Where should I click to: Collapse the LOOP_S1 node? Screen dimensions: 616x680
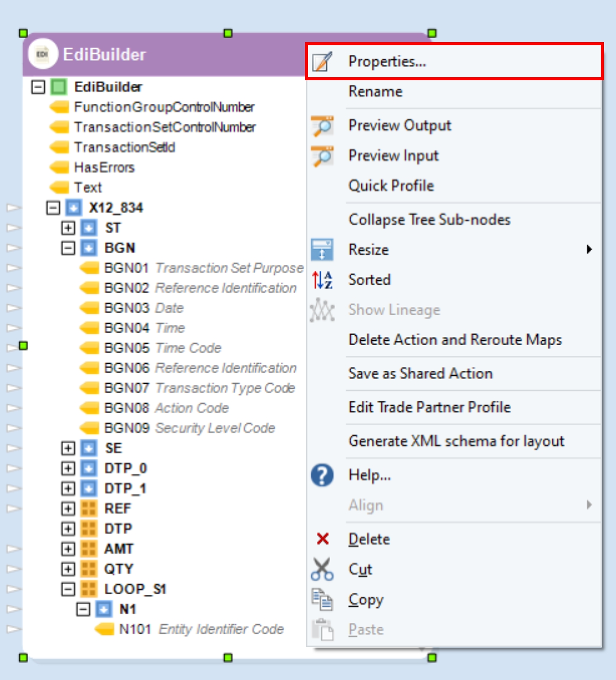68,589
